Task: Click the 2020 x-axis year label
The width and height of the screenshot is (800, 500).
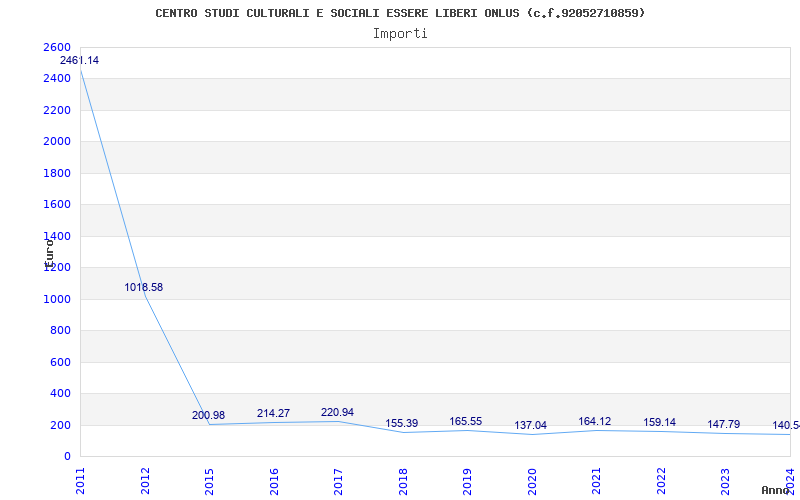Action: [x=531, y=480]
